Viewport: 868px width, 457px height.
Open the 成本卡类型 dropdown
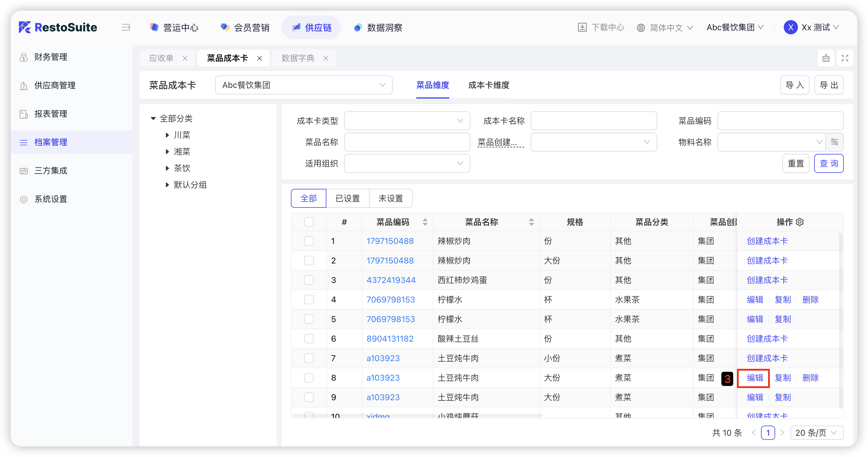pos(407,121)
